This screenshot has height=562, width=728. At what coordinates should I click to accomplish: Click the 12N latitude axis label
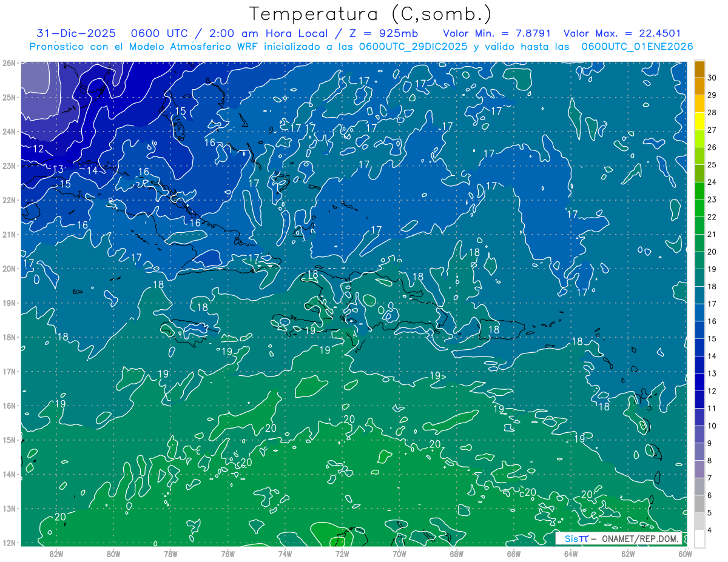8,543
